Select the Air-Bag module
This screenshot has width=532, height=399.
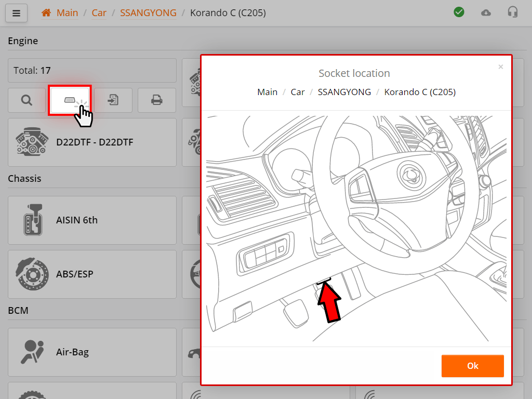point(92,352)
